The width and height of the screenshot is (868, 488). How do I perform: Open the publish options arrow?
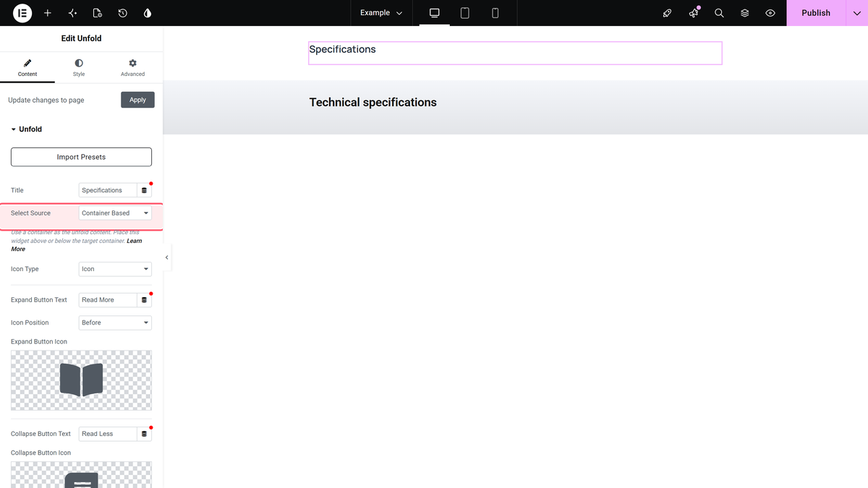click(x=856, y=13)
